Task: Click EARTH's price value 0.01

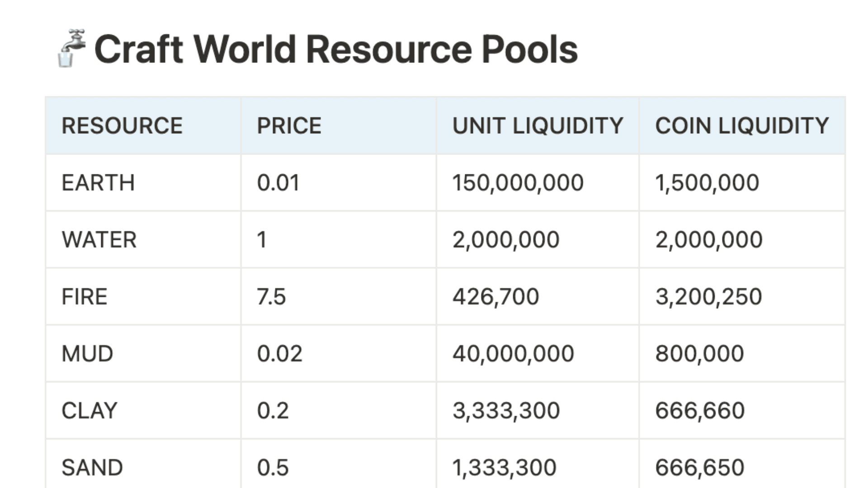Action: tap(278, 182)
